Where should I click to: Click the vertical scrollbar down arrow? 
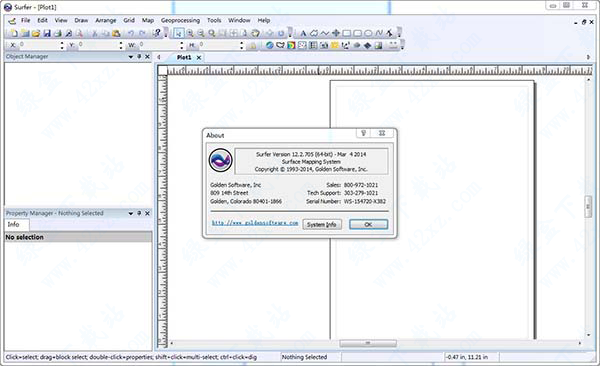(x=588, y=335)
